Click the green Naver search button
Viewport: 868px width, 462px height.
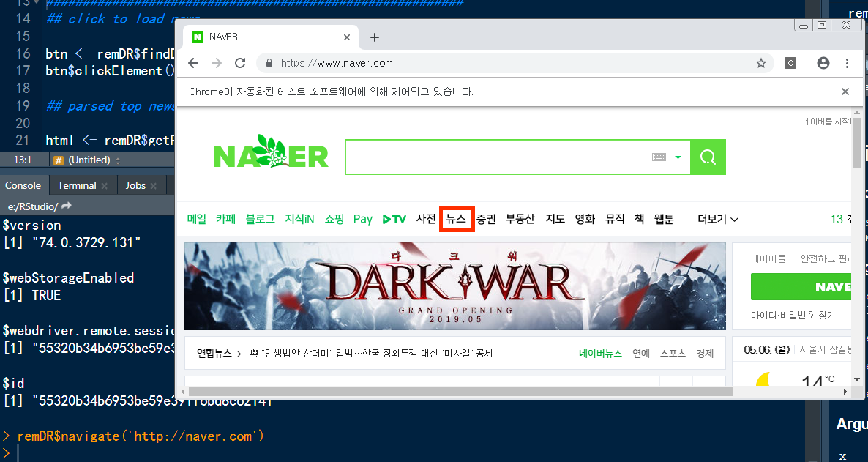(708, 157)
